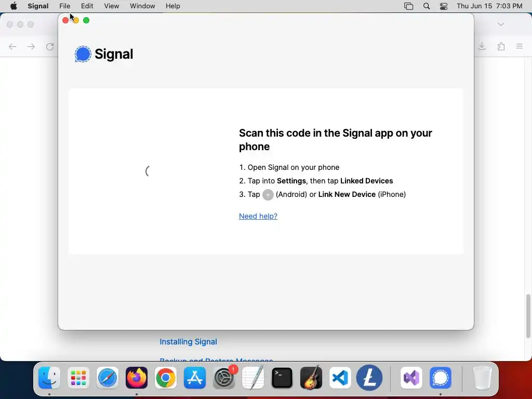The height and width of the screenshot is (399, 532).
Task: Click the date and time in menu bar
Action: tap(489, 6)
